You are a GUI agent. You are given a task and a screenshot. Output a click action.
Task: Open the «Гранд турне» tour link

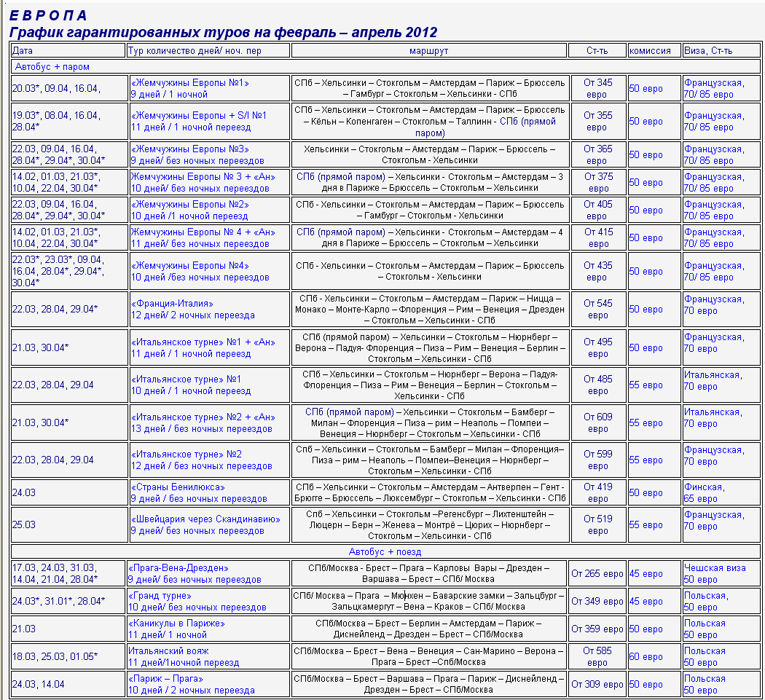(x=160, y=595)
